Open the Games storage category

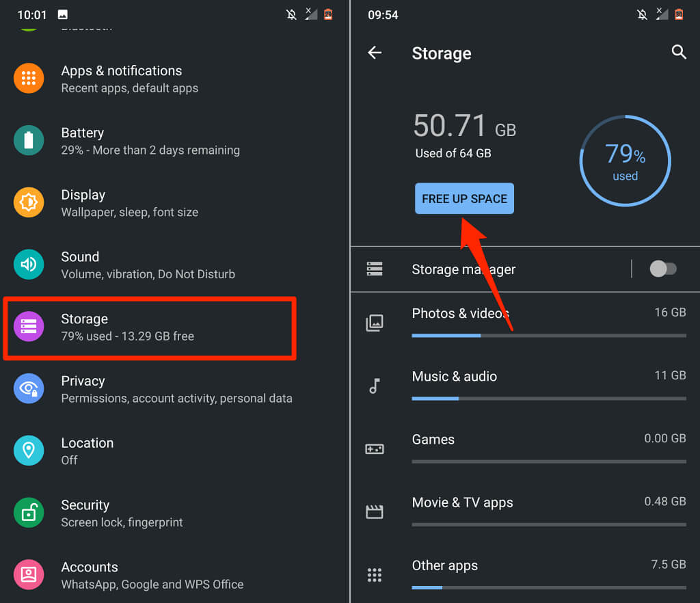click(433, 440)
